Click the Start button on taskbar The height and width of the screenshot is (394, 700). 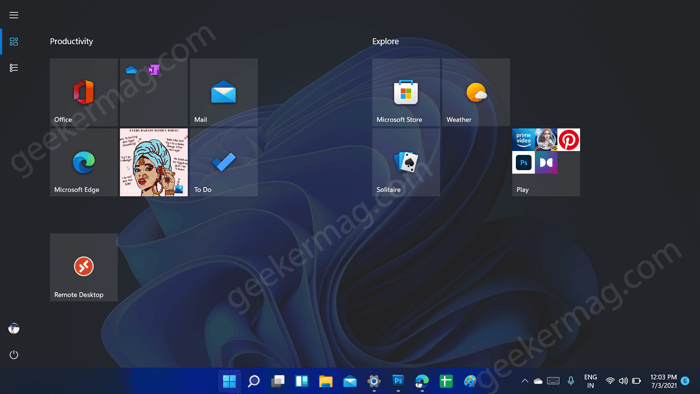click(x=229, y=381)
